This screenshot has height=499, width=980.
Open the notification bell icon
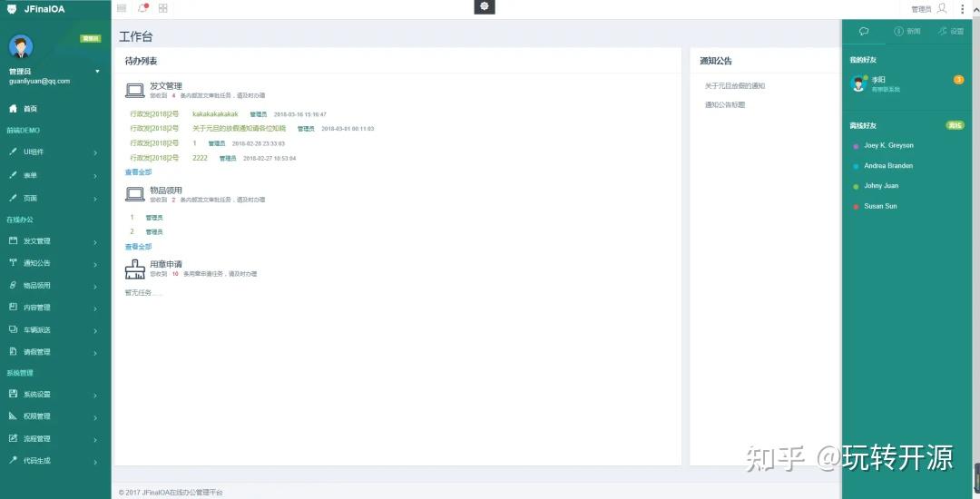142,8
